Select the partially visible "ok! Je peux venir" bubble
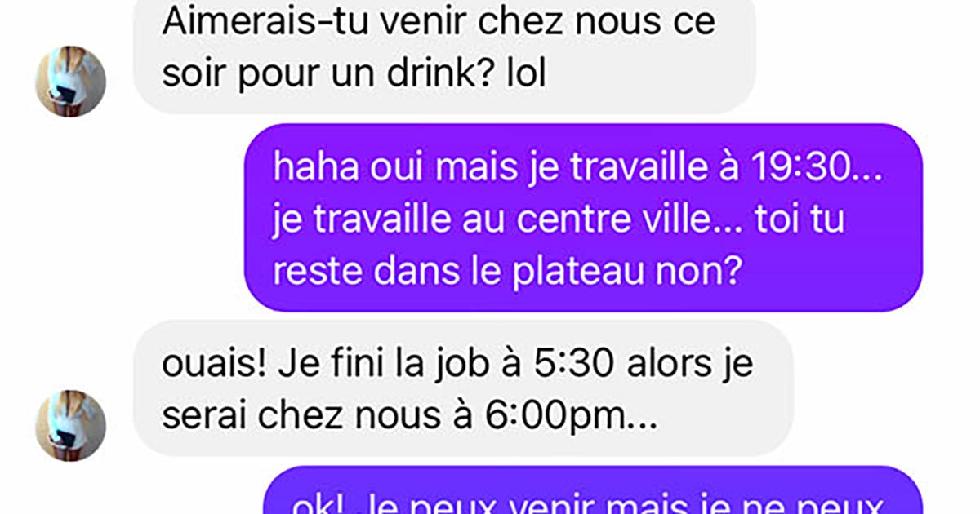This screenshot has width=980, height=514. pos(595,491)
